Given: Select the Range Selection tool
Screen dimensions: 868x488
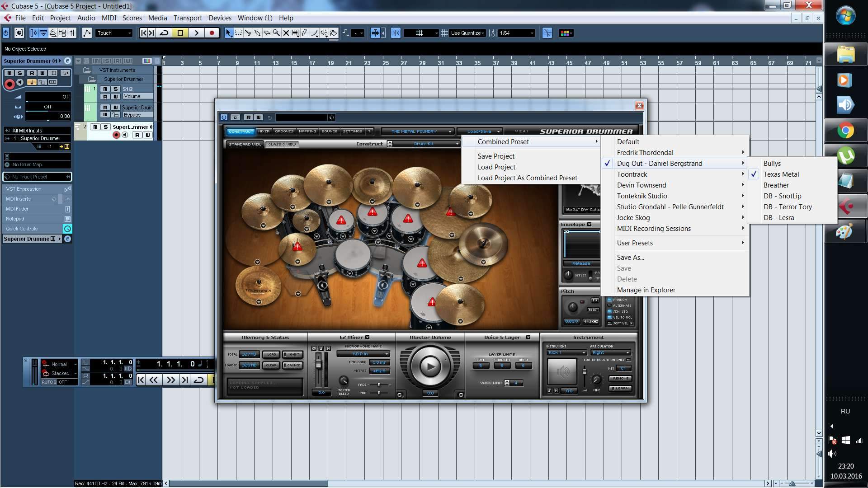Looking at the screenshot, I should pos(238,33).
